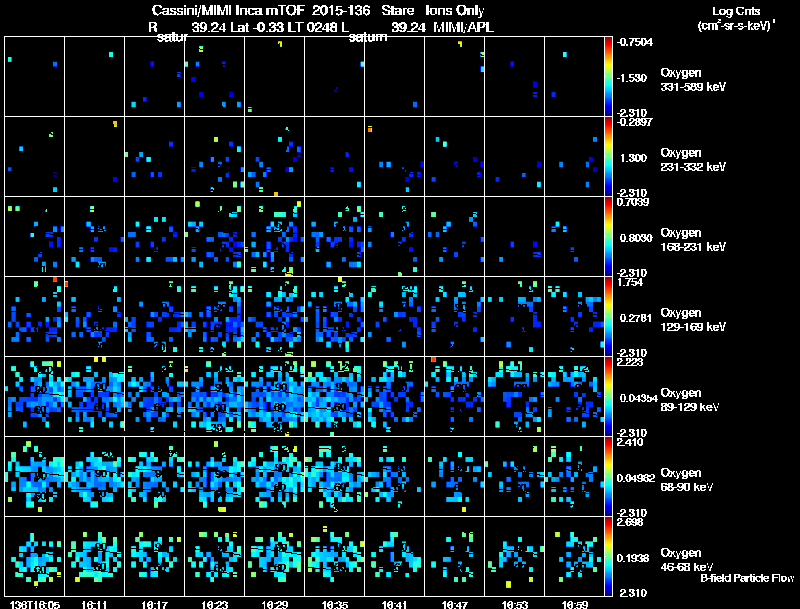Click the Oxygen 46-68 keV label
The image size is (800, 609).
coord(687,560)
